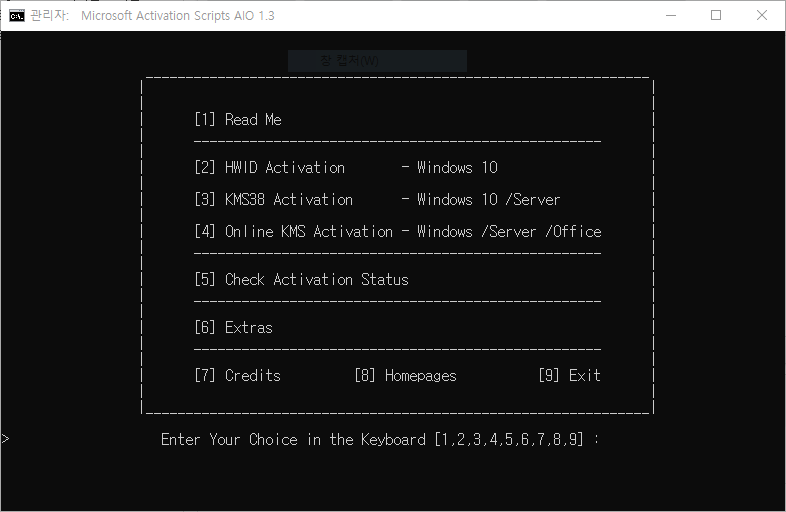Click the '[8] Homepages' entry

point(406,375)
